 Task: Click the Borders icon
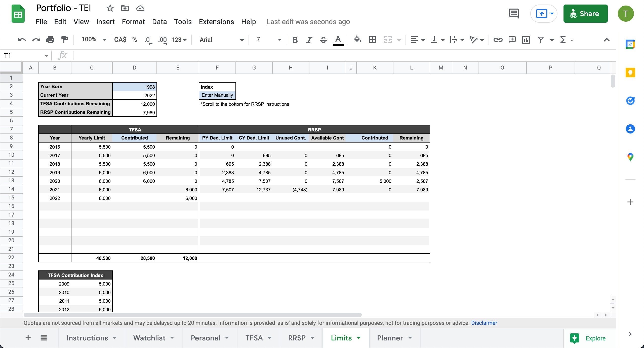pyautogui.click(x=373, y=40)
